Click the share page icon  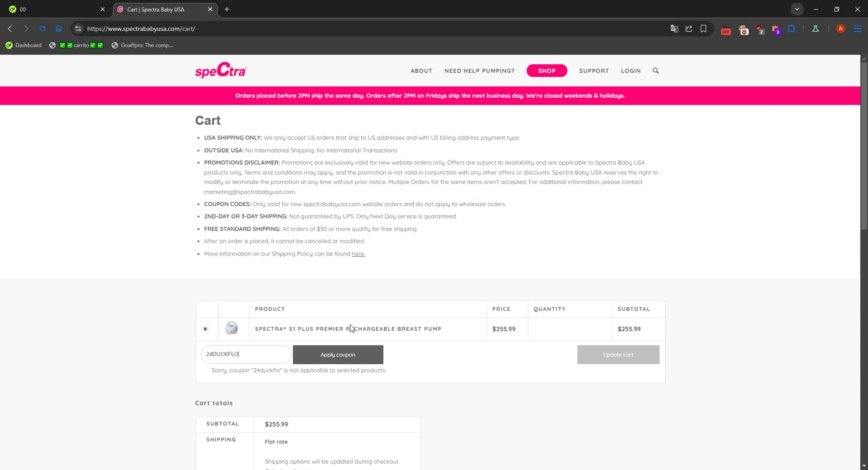tap(689, 28)
